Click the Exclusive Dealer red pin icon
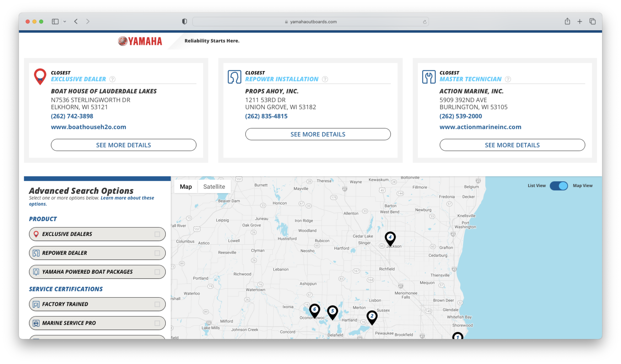 click(40, 77)
